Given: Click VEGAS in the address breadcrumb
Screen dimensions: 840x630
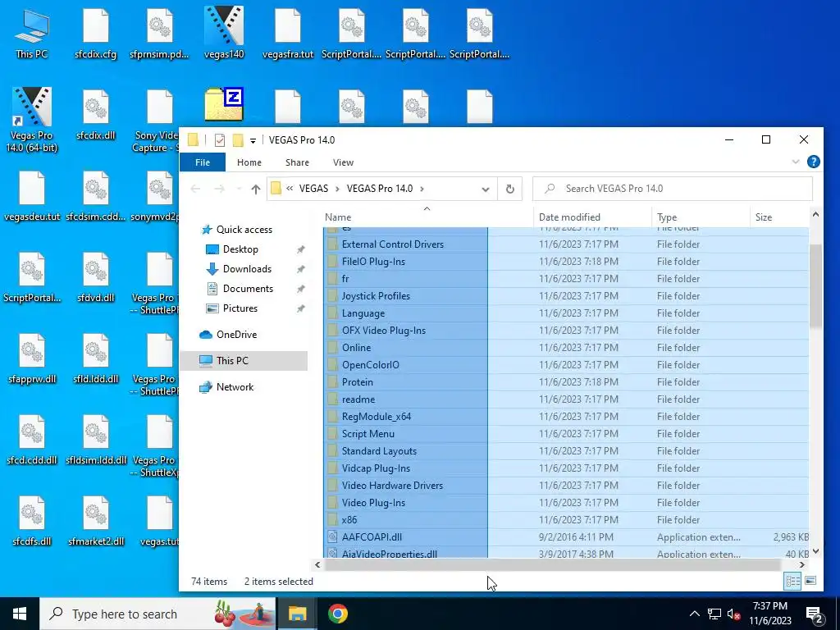Looking at the screenshot, I should click(313, 189).
